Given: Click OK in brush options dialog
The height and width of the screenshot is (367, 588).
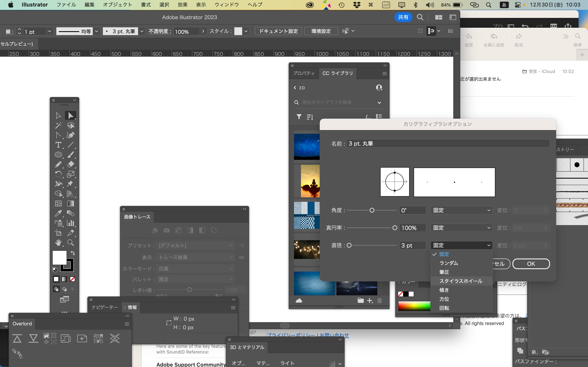Looking at the screenshot, I should coord(531,264).
